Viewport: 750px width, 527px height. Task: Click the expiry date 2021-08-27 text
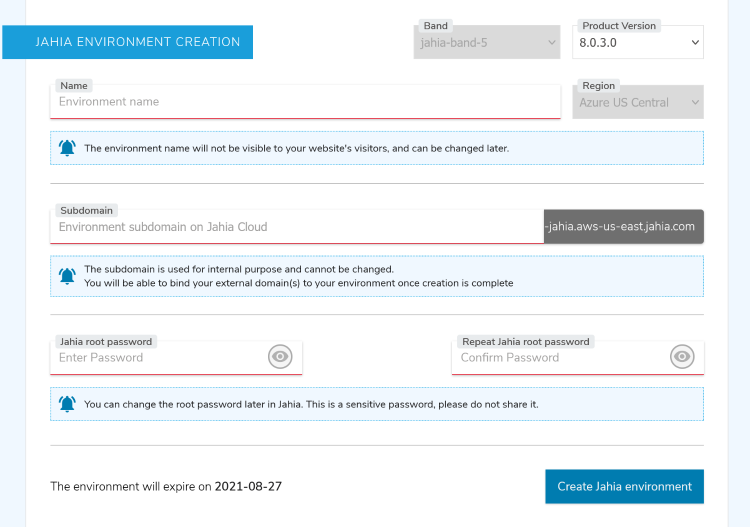pos(248,486)
